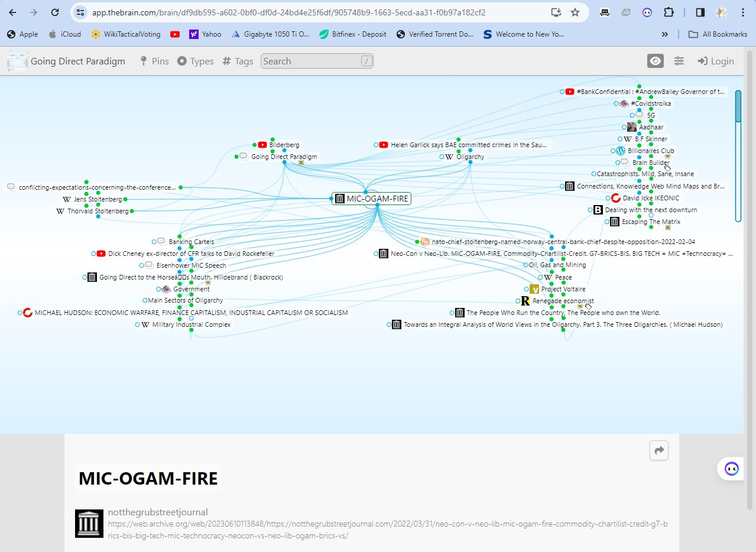The height and width of the screenshot is (552, 756).
Task: Open the Military Industrial Complex thought
Action: [x=192, y=324]
